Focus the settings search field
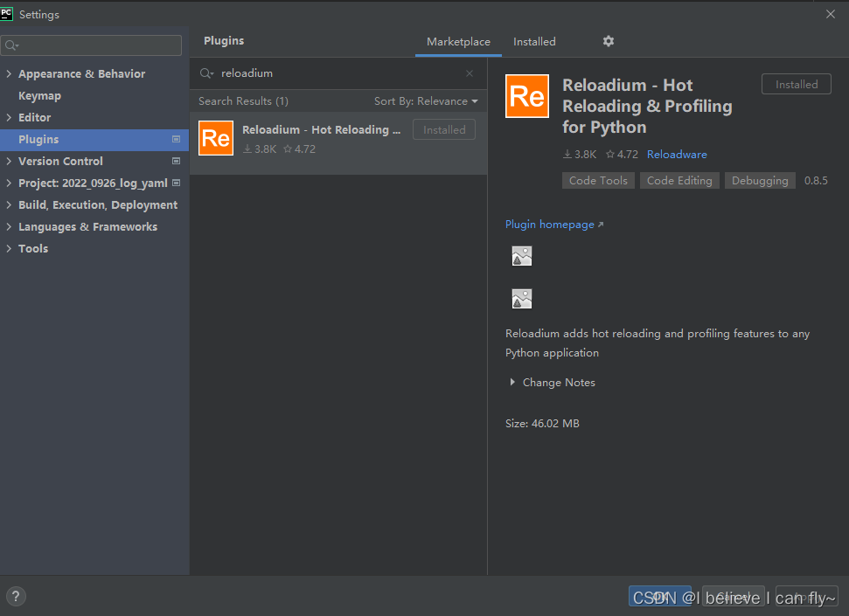Viewport: 849px width, 616px height. click(91, 45)
